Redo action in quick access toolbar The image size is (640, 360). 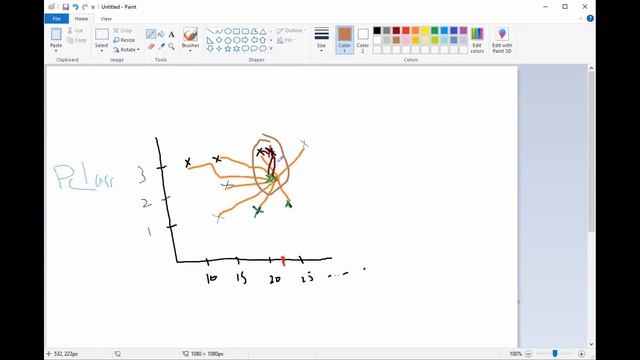[85, 7]
